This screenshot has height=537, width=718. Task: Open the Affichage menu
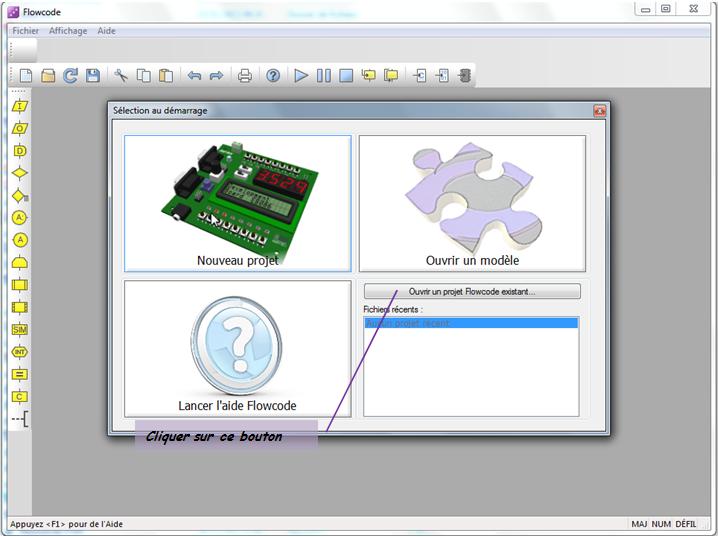click(x=68, y=31)
